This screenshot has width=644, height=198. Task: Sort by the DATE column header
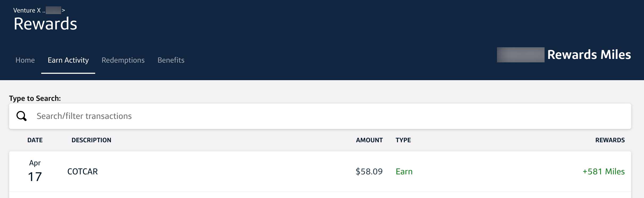point(35,140)
